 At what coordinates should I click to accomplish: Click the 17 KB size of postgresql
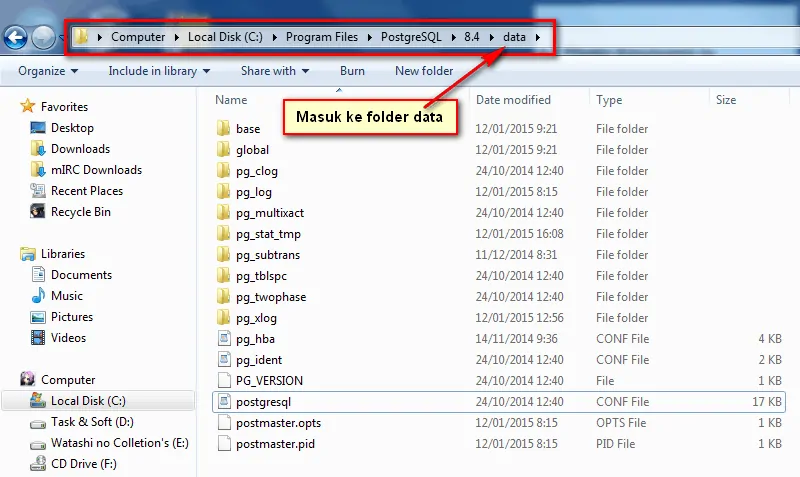tap(767, 401)
